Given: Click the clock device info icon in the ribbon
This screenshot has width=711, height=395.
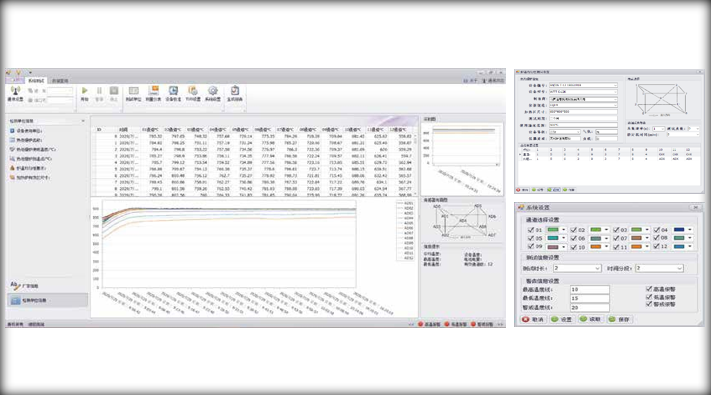Looking at the screenshot, I should [173, 91].
